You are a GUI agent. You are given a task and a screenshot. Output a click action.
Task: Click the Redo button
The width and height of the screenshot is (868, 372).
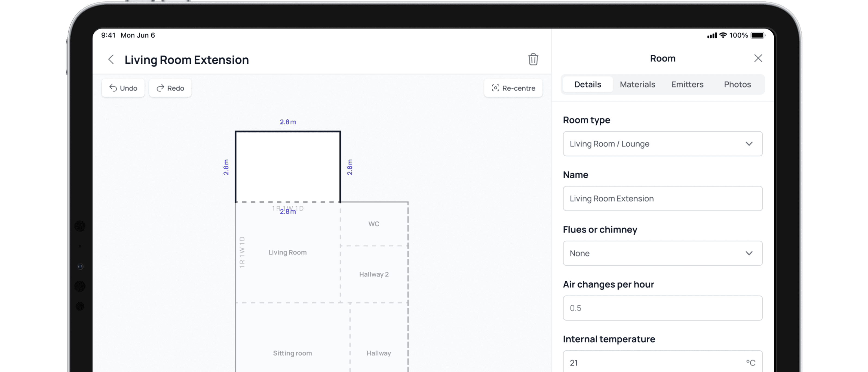170,88
